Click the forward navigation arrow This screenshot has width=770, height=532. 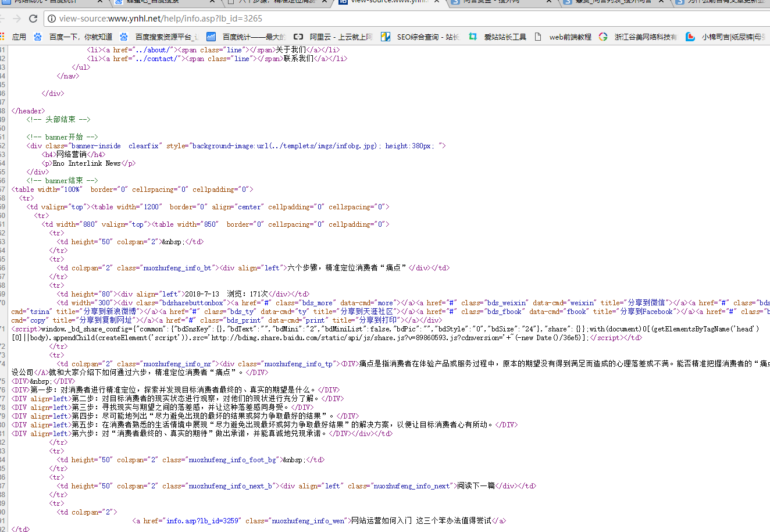click(16, 19)
